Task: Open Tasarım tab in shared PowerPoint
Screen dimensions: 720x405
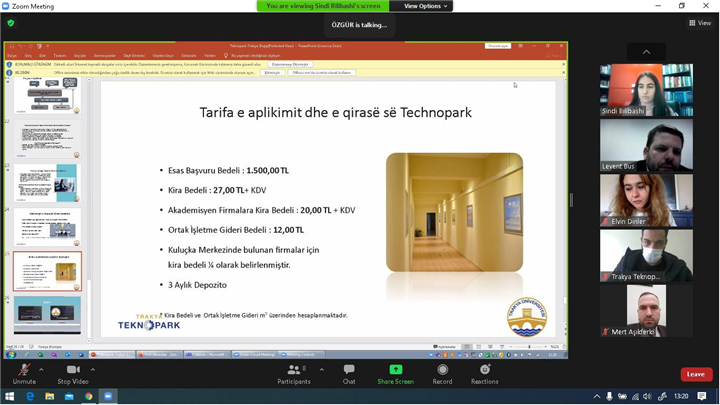Action: [x=60, y=56]
